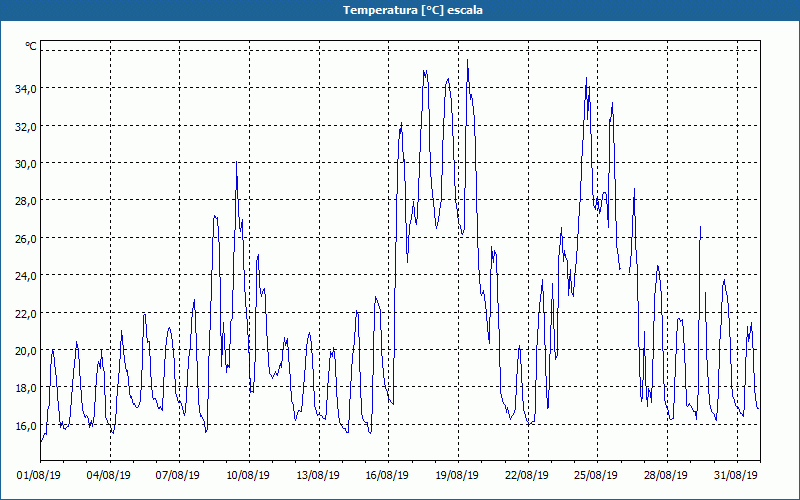The width and height of the screenshot is (800, 500).
Task: Select the 26,0 y-axis label
Action: [26, 238]
